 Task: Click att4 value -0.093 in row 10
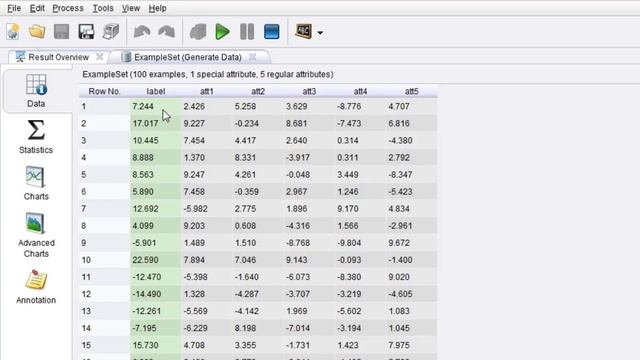click(349, 260)
